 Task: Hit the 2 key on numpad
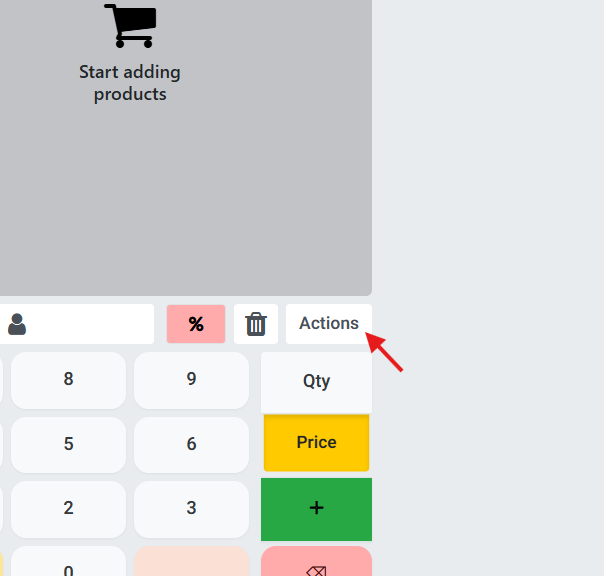point(68,508)
